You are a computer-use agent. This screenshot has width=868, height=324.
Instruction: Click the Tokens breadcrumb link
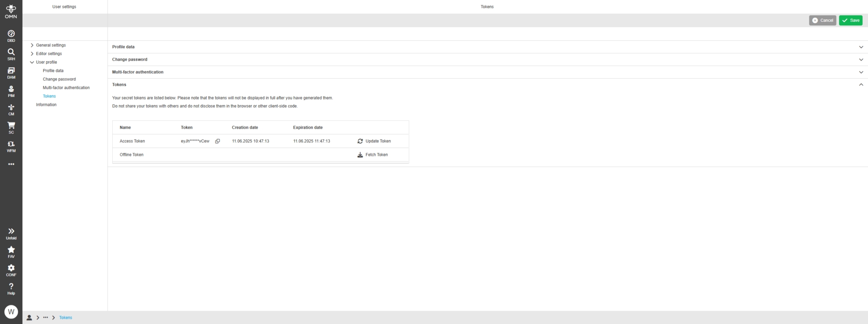point(66,318)
